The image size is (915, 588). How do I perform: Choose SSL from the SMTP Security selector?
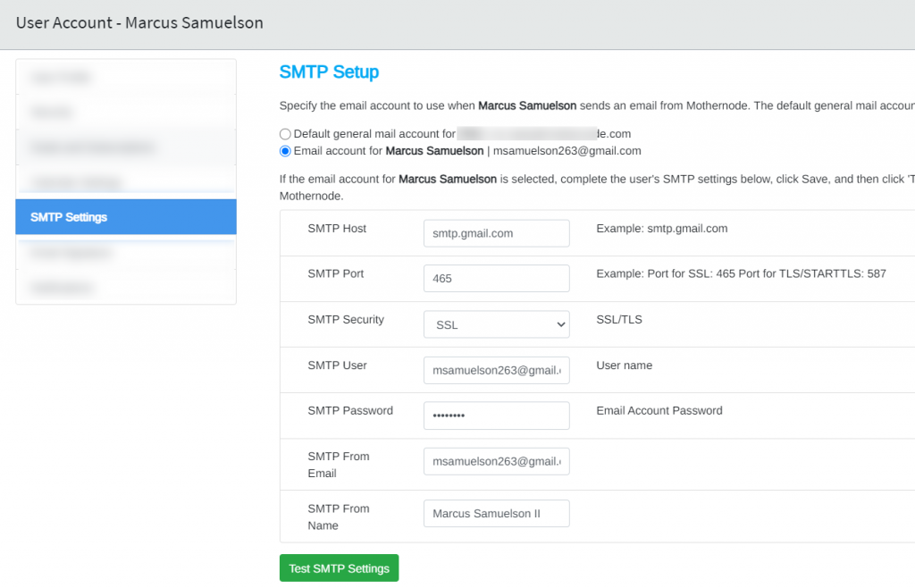496,323
